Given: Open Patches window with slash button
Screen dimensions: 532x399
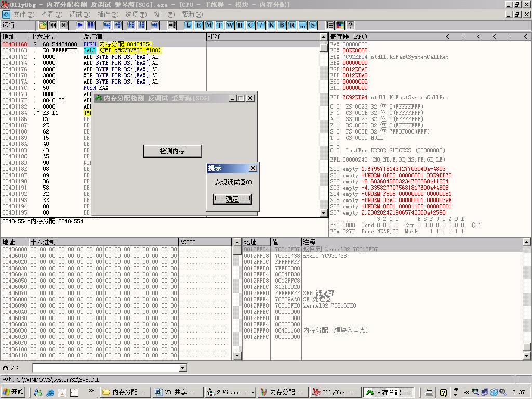Looking at the screenshot, I should 261,25.
